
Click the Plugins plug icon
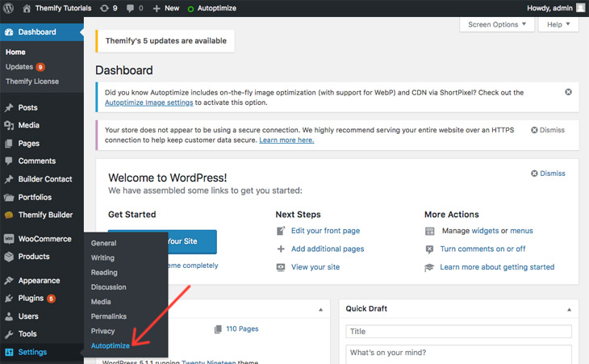tap(9, 299)
